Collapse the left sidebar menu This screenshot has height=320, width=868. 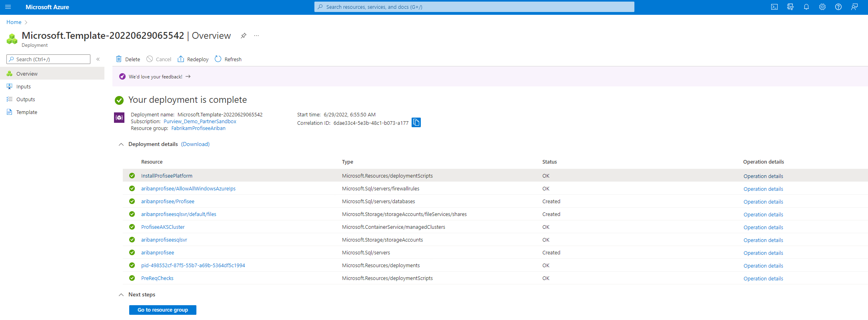coord(98,59)
